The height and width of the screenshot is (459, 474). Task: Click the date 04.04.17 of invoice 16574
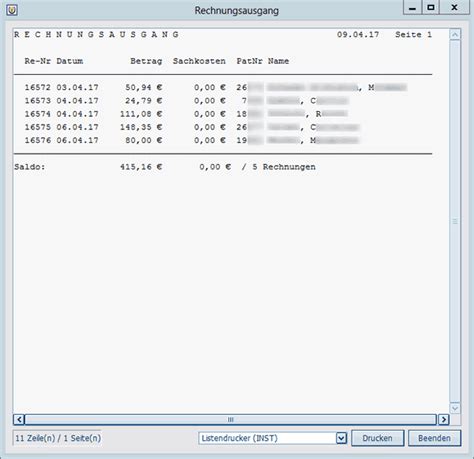(x=77, y=114)
